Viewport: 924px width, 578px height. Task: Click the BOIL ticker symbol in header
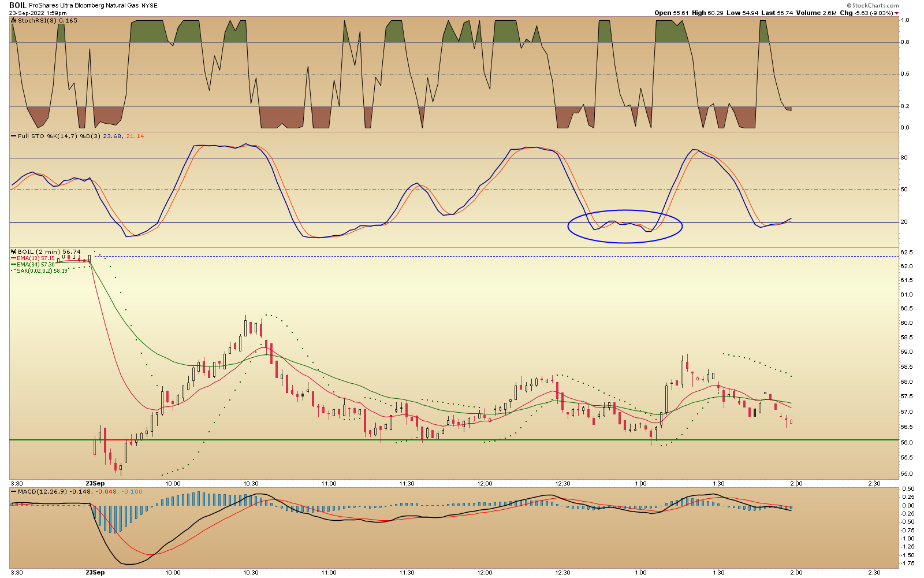pyautogui.click(x=18, y=5)
